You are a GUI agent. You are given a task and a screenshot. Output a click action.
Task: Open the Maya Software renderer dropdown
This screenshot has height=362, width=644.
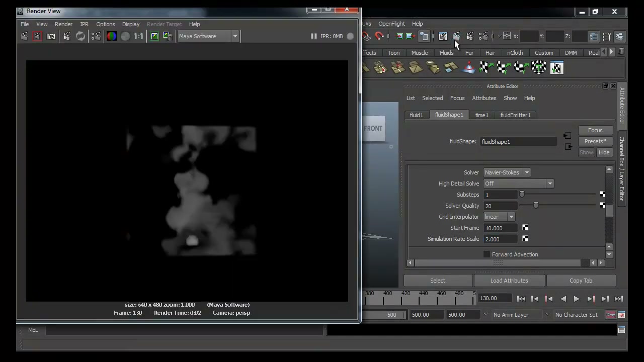pyautogui.click(x=208, y=36)
